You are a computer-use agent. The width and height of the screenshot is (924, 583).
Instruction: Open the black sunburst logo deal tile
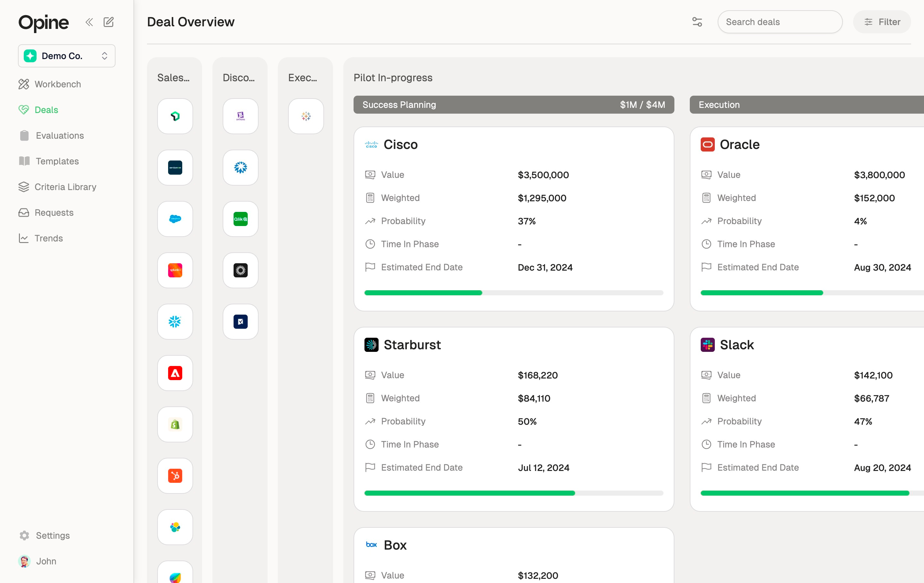pos(241,270)
